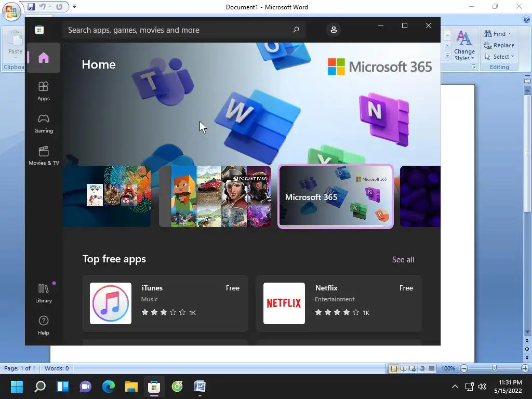The width and height of the screenshot is (532, 399).
Task: Show hidden icons in system tray
Action: coord(455,387)
